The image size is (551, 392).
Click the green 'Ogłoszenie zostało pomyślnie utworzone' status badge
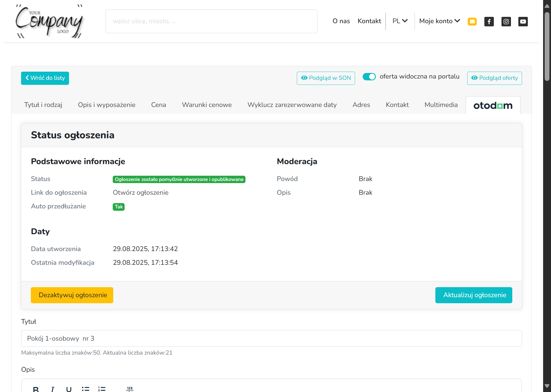(x=179, y=179)
